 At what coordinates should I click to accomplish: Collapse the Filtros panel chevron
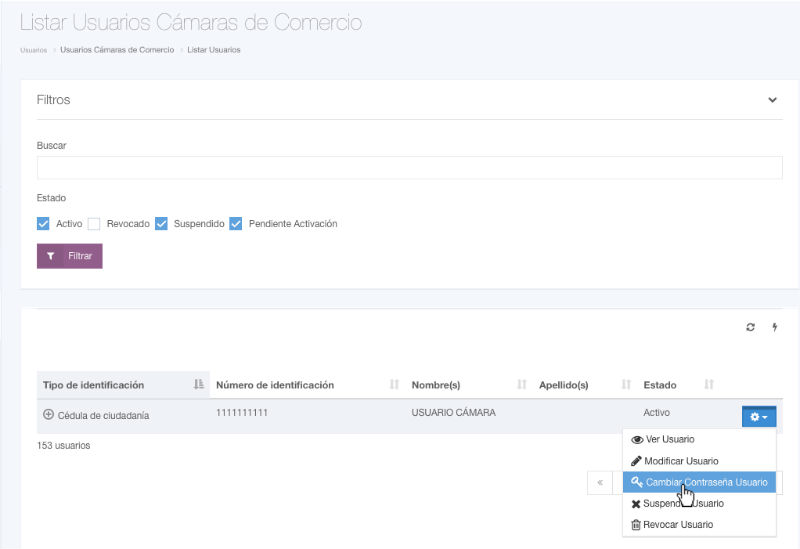[x=772, y=100]
